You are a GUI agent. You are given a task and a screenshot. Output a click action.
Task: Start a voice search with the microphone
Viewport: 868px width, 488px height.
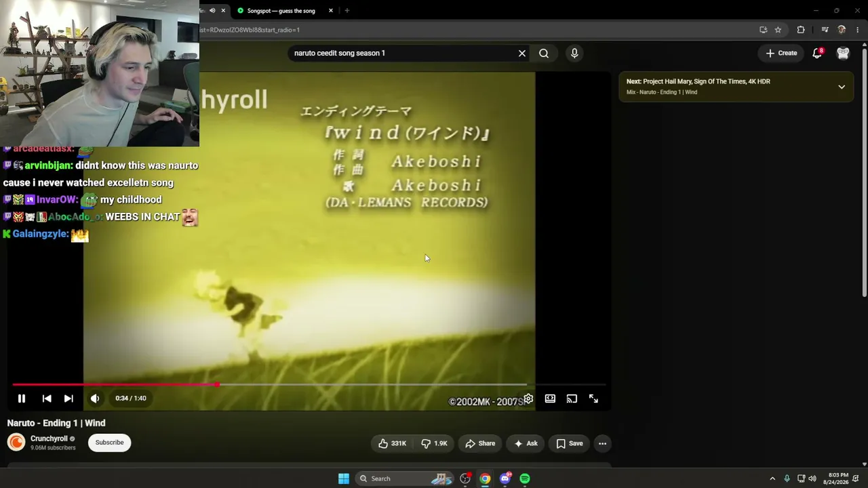click(x=574, y=53)
